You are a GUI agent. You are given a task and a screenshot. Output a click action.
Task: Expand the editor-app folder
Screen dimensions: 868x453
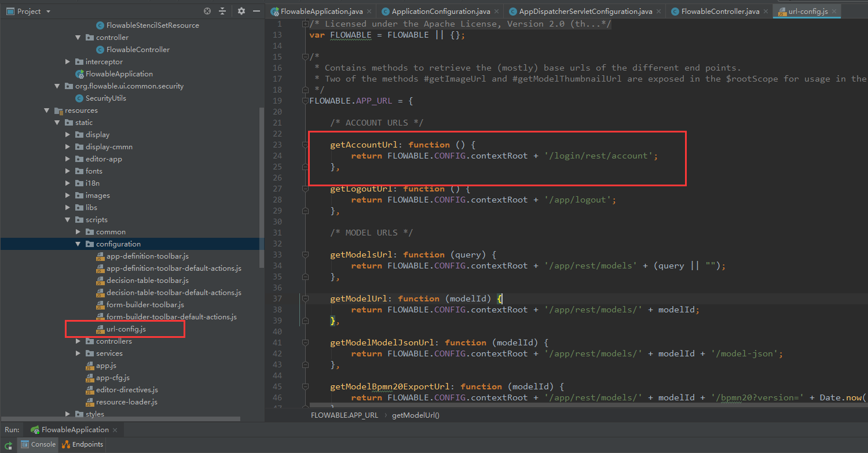coord(68,159)
